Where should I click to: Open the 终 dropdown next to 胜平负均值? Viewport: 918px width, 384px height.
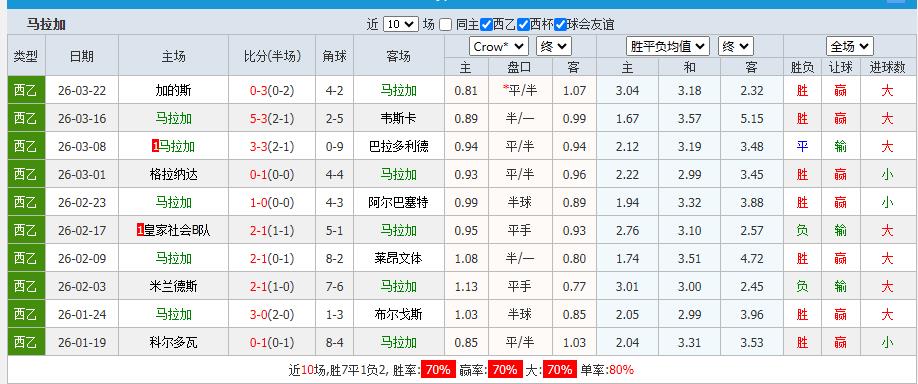click(735, 46)
